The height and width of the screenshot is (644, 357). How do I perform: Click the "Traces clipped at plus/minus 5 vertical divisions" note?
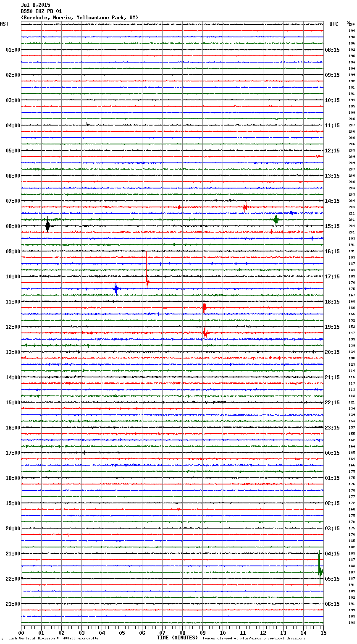tap(254, 638)
